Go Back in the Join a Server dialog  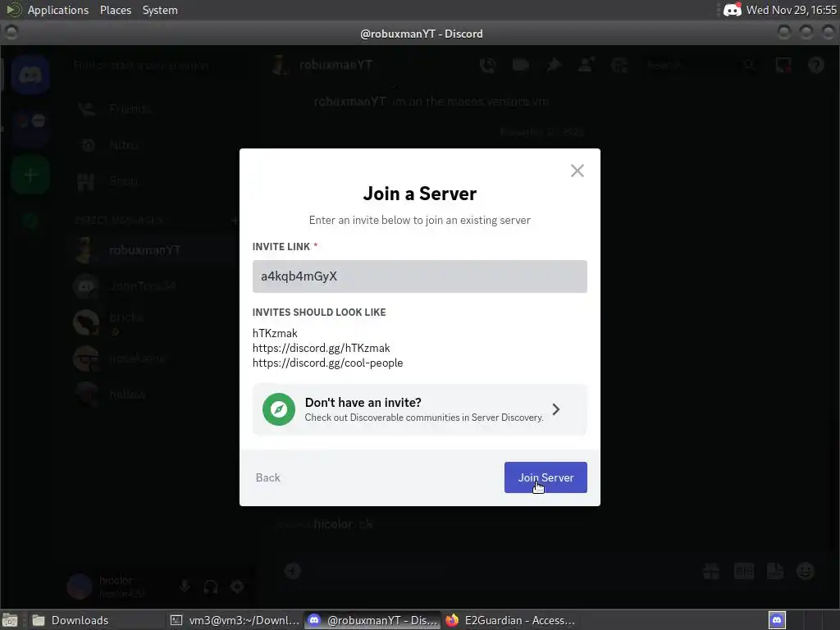point(268,477)
